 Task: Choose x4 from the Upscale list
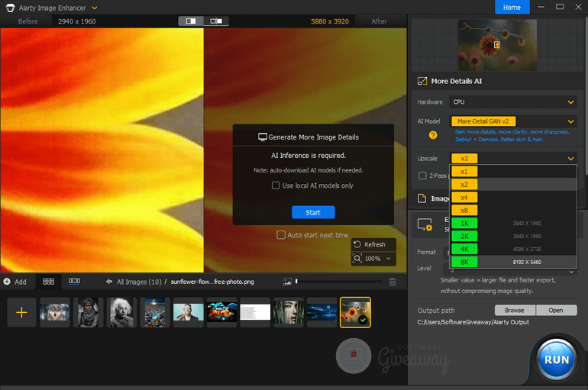pos(464,198)
